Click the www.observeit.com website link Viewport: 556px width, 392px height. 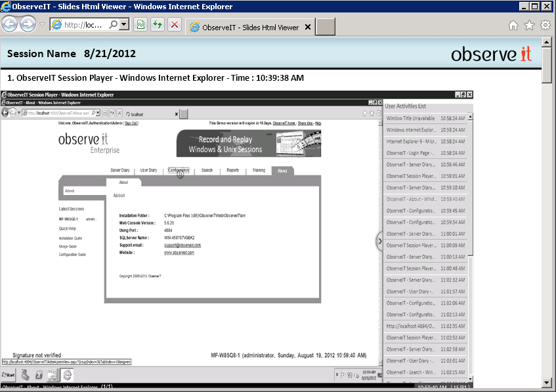coord(179,252)
